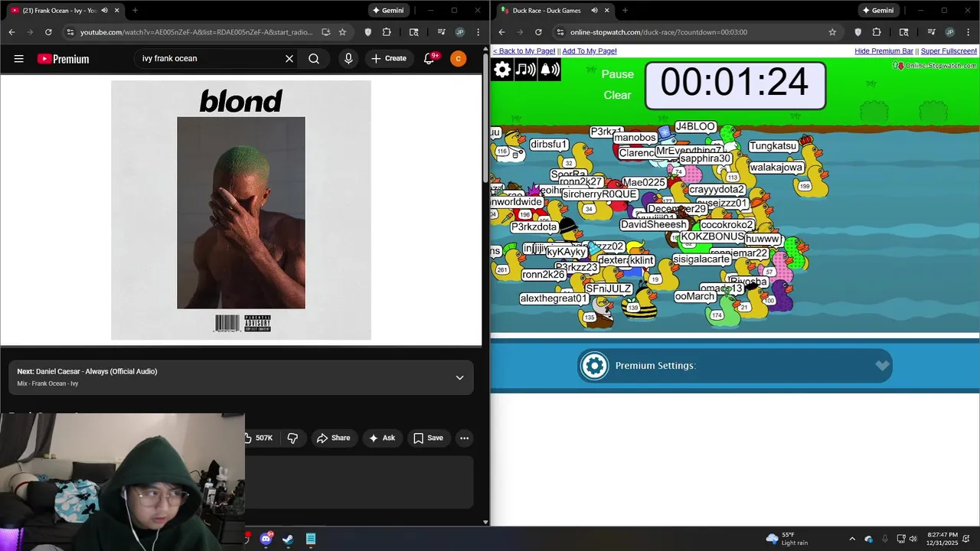Open clock showing 8:27:47 PM
The width and height of the screenshot is (980, 551).
click(x=942, y=539)
